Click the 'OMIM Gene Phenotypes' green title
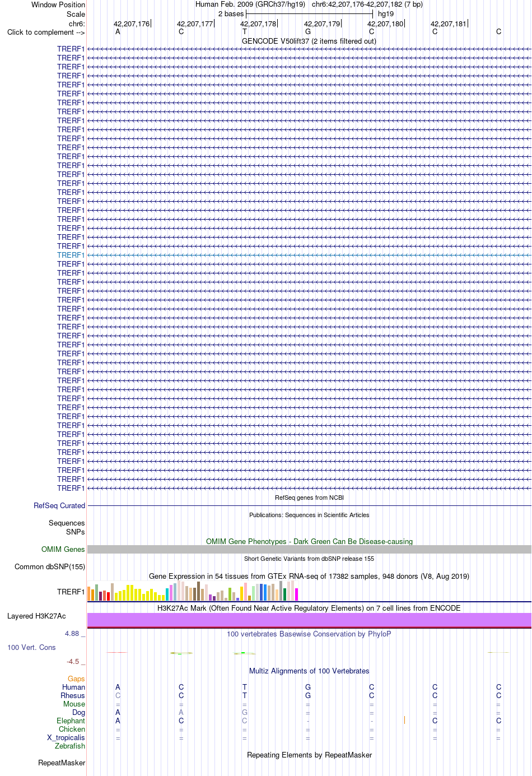Screen dimensions: 532x776 [x=309, y=541]
